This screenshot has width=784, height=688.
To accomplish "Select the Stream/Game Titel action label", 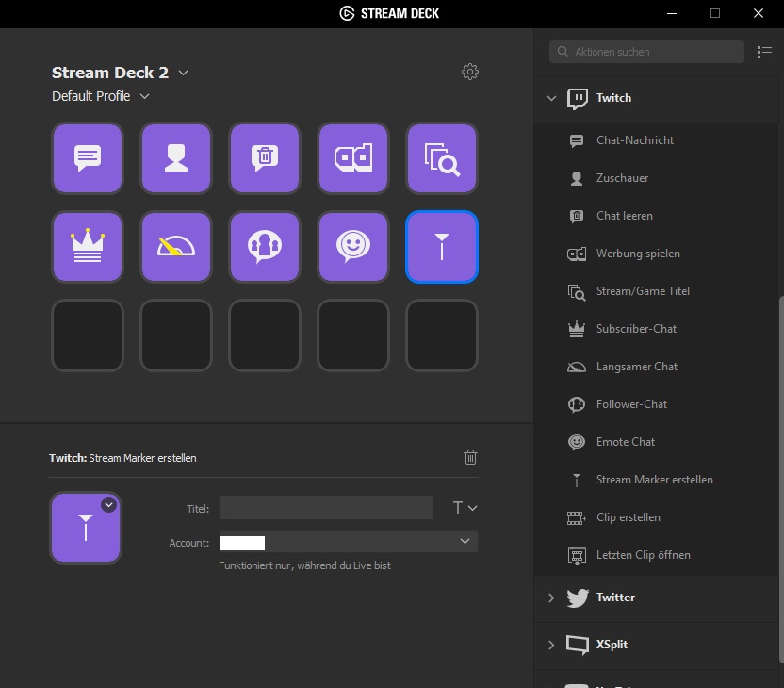I will (643, 291).
